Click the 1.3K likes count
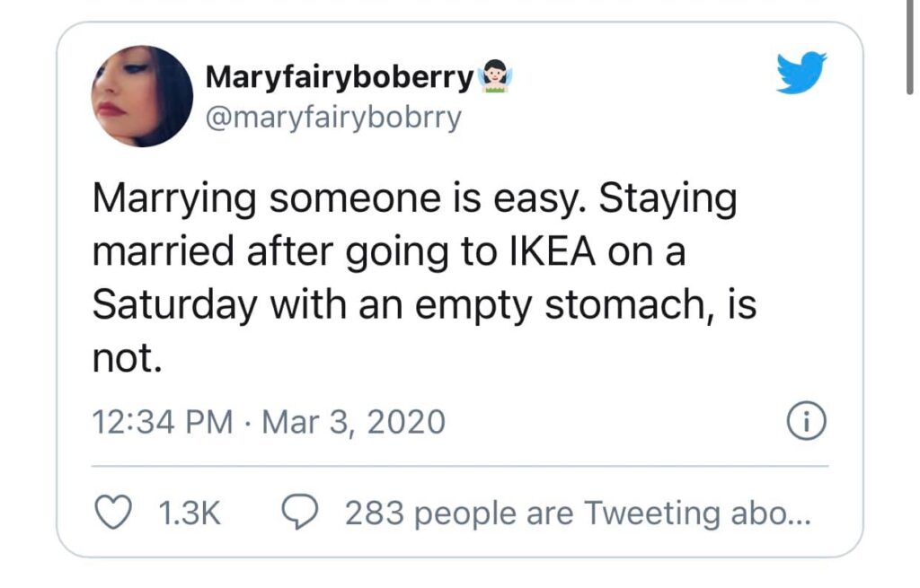920x588 pixels. click(189, 513)
